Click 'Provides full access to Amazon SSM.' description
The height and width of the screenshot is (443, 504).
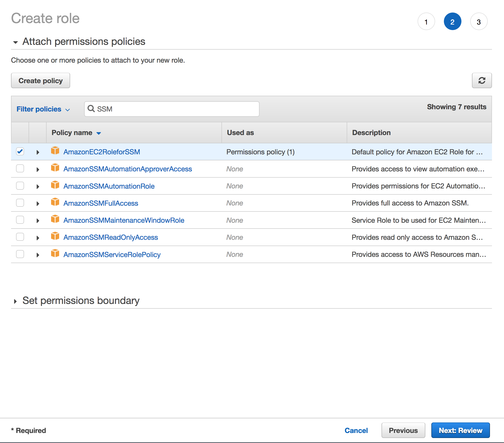click(x=410, y=203)
